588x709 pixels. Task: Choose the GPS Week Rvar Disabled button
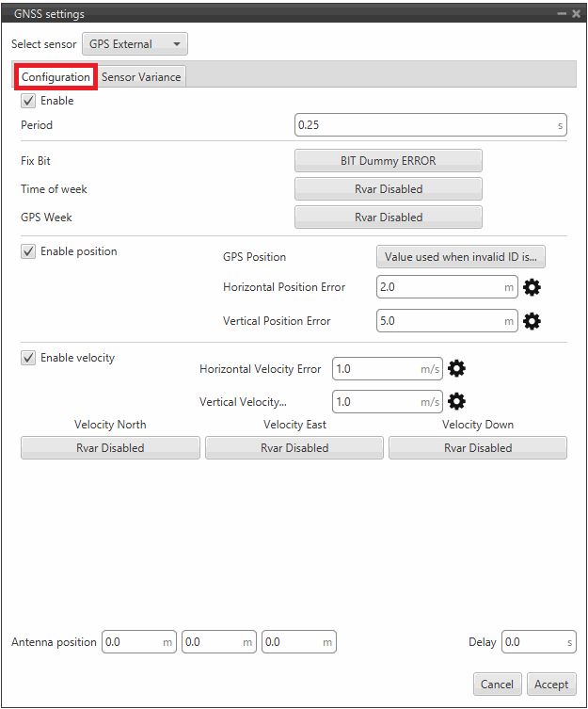(388, 218)
